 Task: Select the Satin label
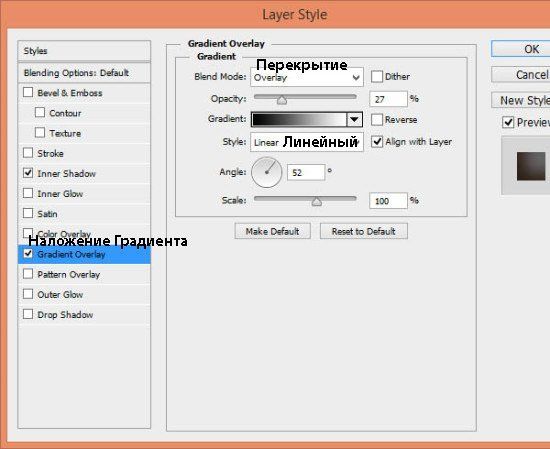click(47, 214)
